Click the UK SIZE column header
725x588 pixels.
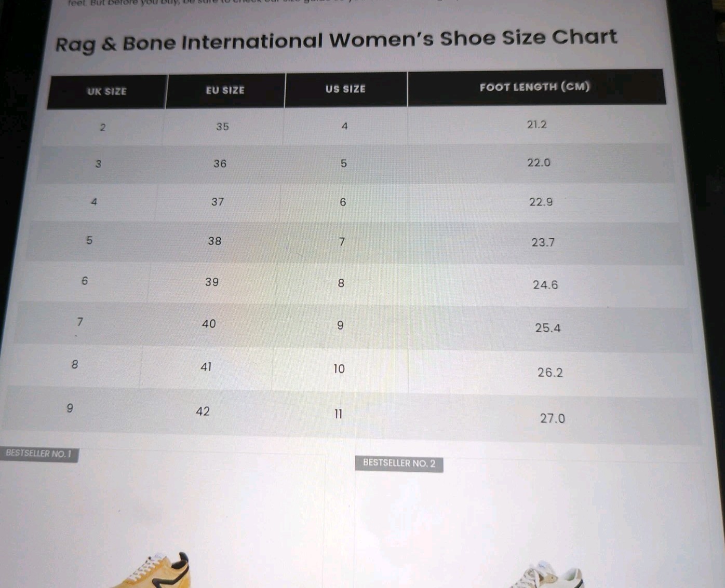coord(107,91)
